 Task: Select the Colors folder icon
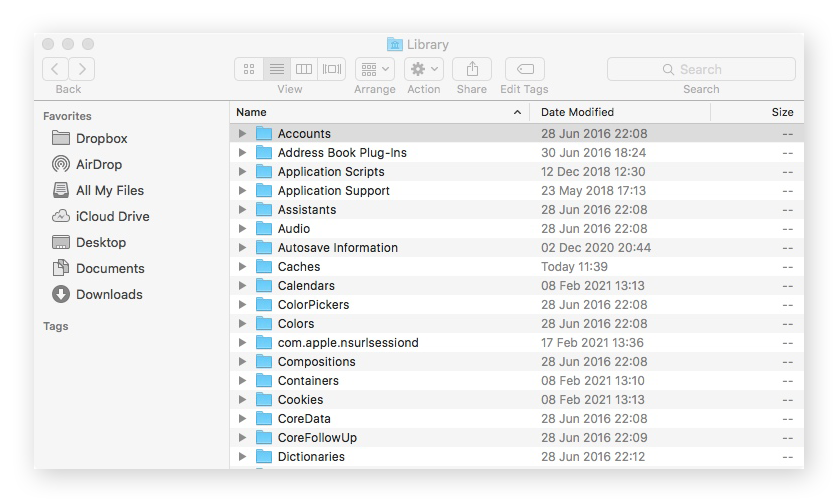(264, 324)
